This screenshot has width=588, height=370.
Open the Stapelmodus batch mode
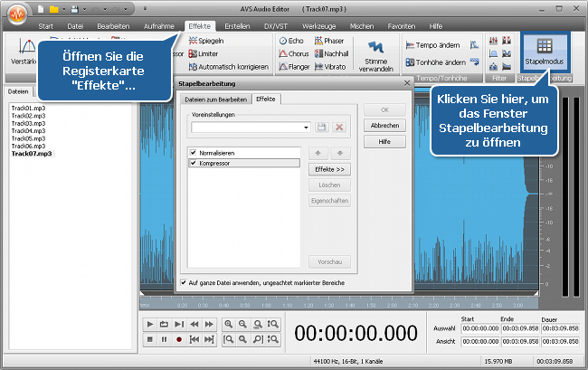tap(544, 52)
